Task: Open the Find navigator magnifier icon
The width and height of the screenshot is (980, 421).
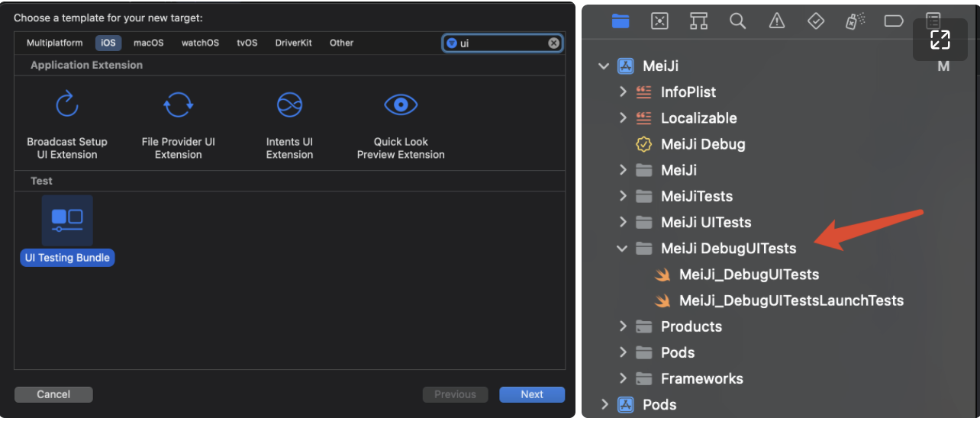Action: 737,21
